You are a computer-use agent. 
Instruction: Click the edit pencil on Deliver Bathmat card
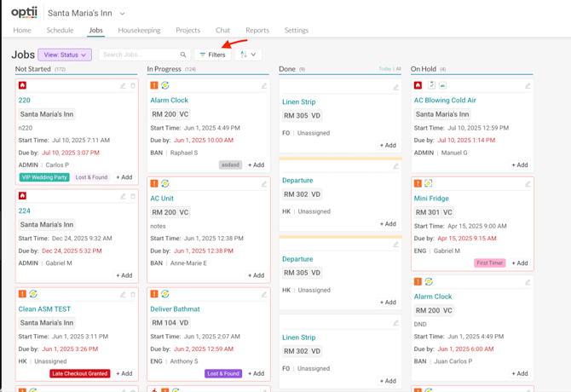coord(264,295)
